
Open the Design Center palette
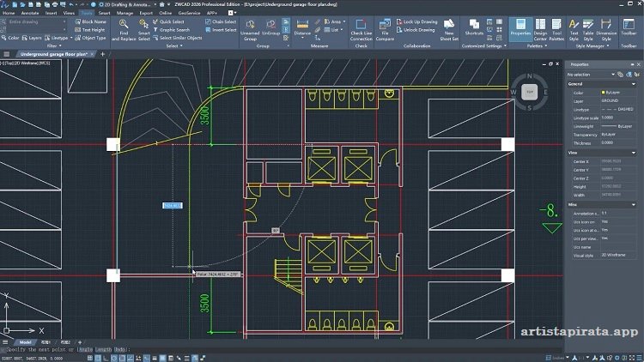click(540, 29)
